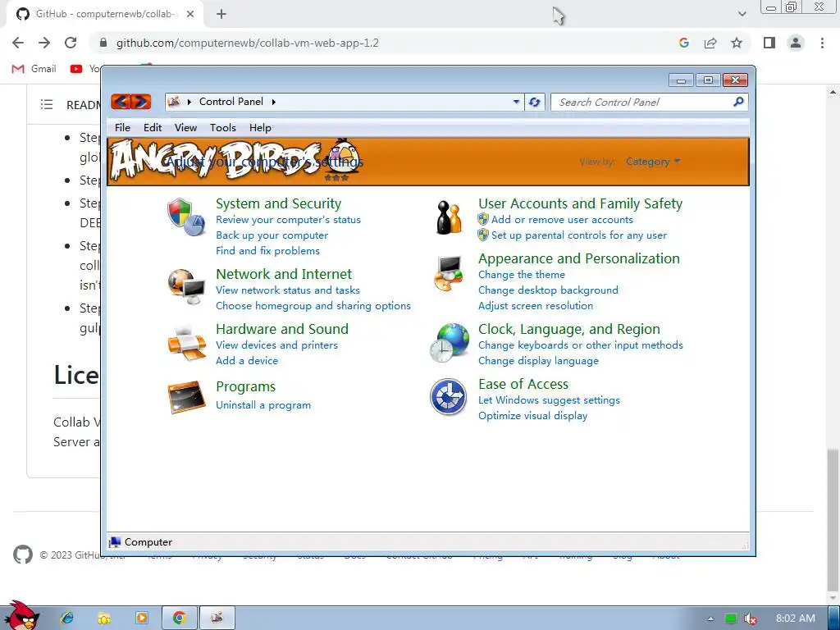Open the Clock, Language, and Region globe icon

[x=449, y=343]
